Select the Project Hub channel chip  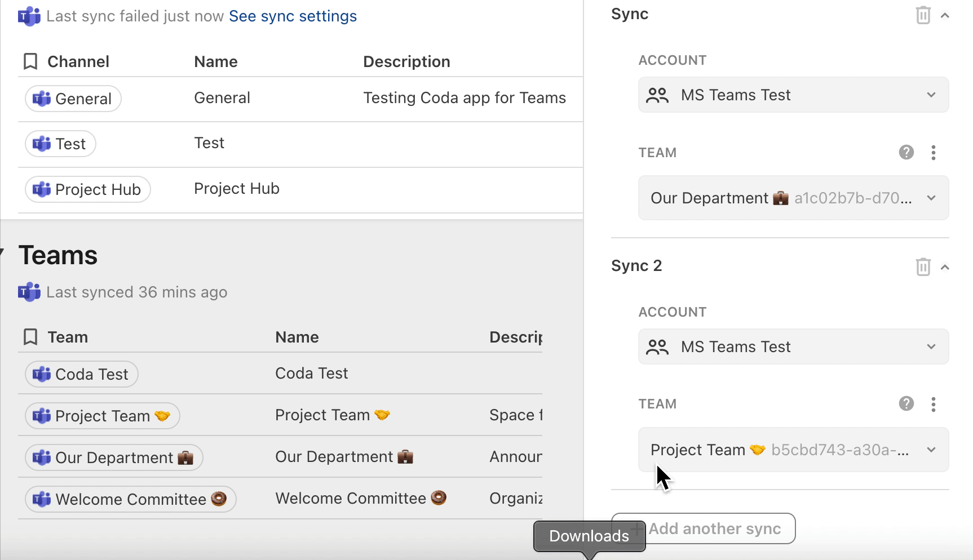(87, 189)
